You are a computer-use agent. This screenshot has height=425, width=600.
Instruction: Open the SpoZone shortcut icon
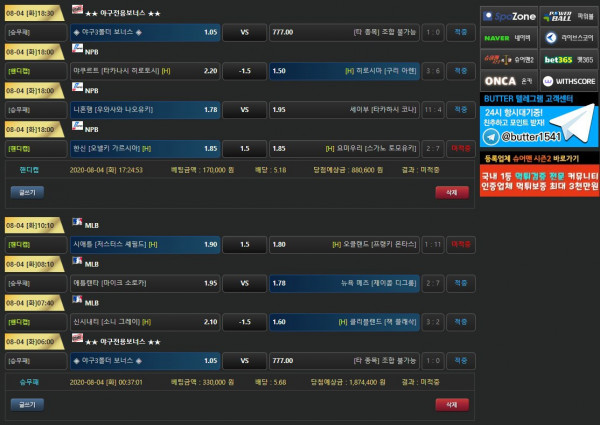(x=508, y=16)
